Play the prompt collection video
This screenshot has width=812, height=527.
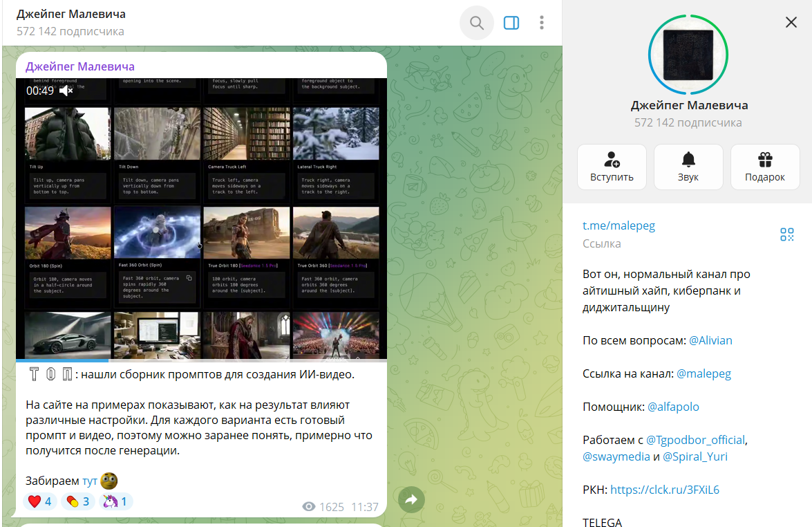click(x=202, y=219)
